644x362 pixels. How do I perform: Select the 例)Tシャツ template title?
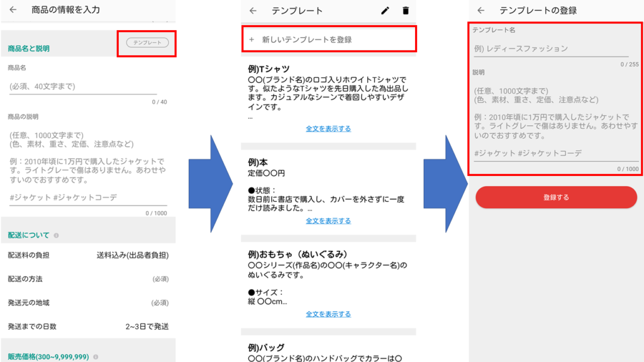click(269, 69)
